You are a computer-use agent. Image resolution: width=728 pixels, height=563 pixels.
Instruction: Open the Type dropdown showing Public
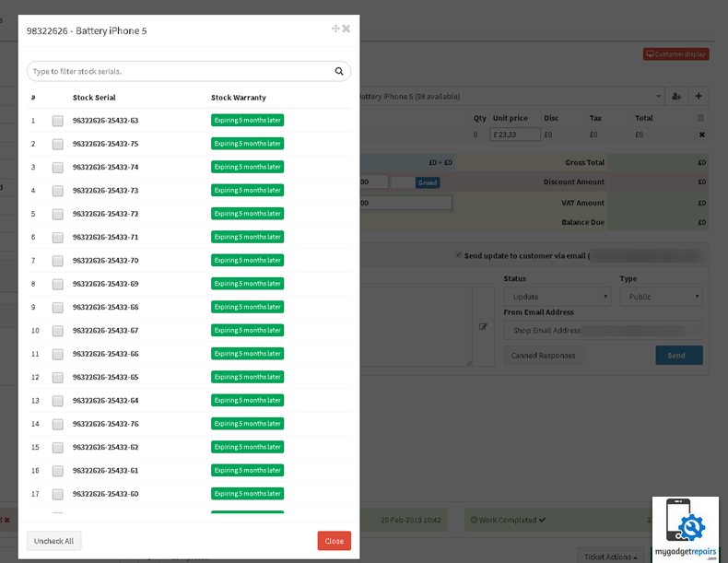(661, 297)
